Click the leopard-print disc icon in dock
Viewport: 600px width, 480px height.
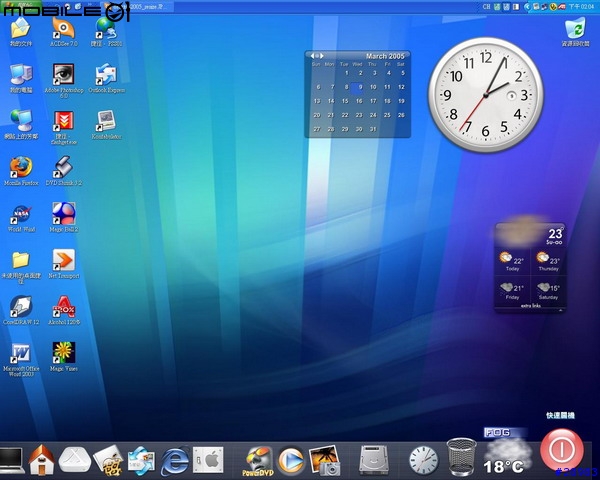108,460
